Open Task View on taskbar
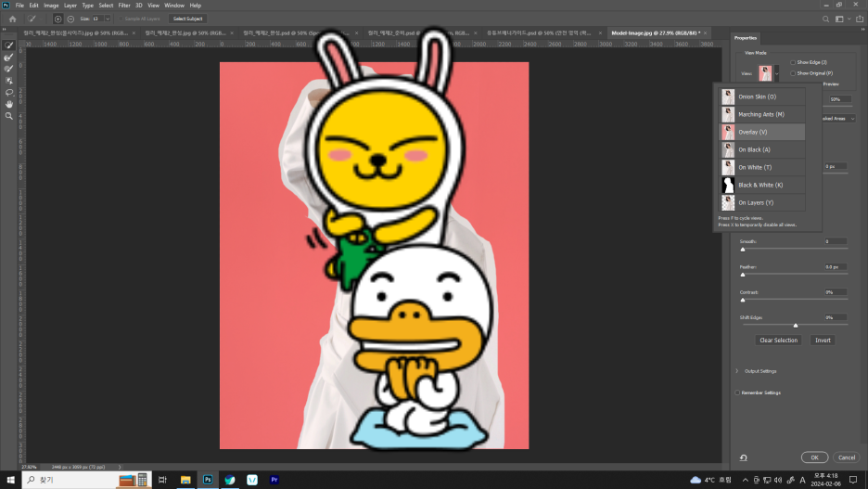 162,480
